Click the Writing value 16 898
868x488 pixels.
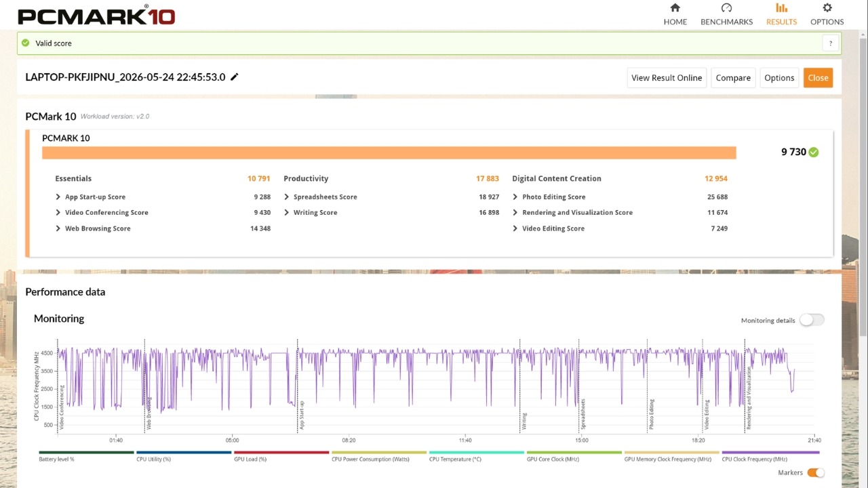point(489,212)
